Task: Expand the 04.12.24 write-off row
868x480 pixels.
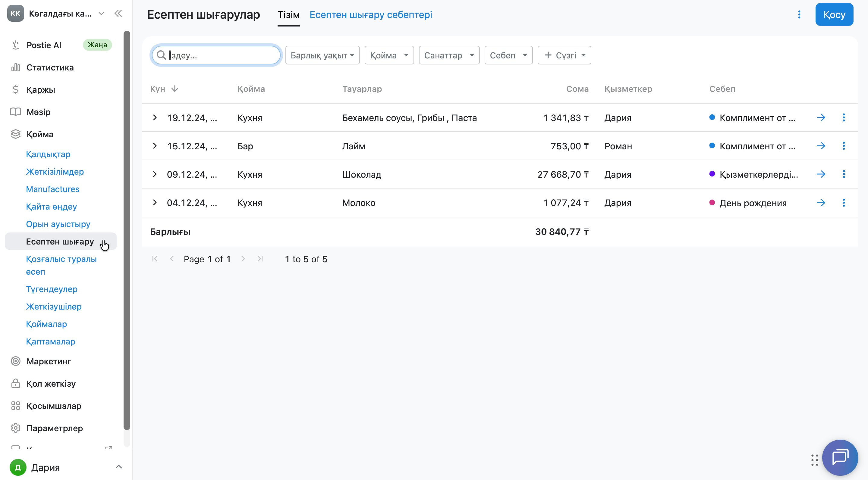Action: [x=155, y=203]
